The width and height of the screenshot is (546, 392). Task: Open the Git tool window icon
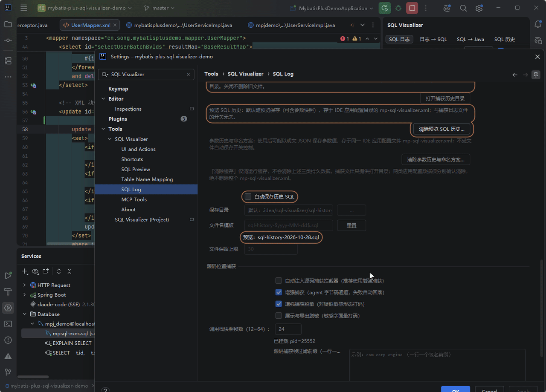(x=8, y=372)
